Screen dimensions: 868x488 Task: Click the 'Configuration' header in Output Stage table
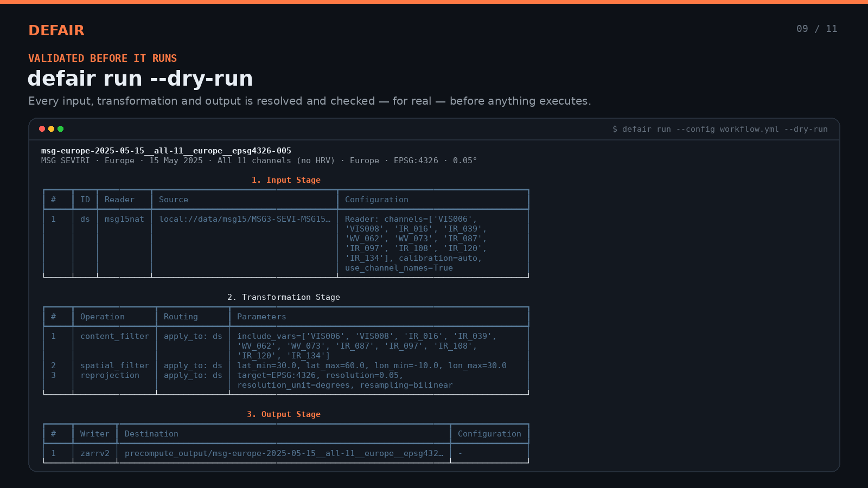489,434
